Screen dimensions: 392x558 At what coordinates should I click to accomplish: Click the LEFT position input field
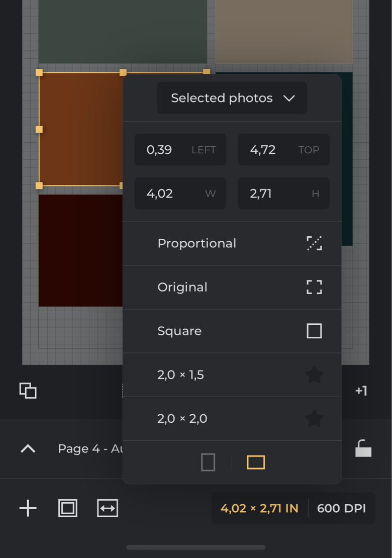(180, 150)
